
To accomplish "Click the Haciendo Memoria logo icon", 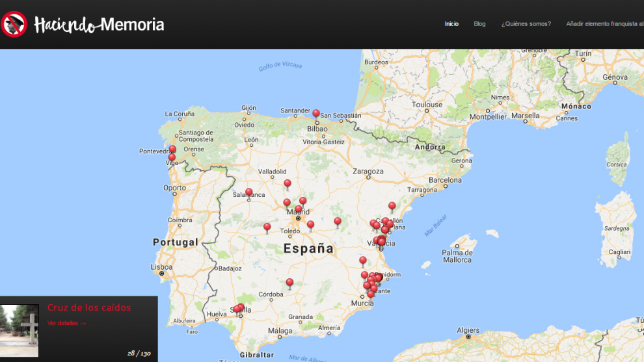I will pyautogui.click(x=14, y=25).
